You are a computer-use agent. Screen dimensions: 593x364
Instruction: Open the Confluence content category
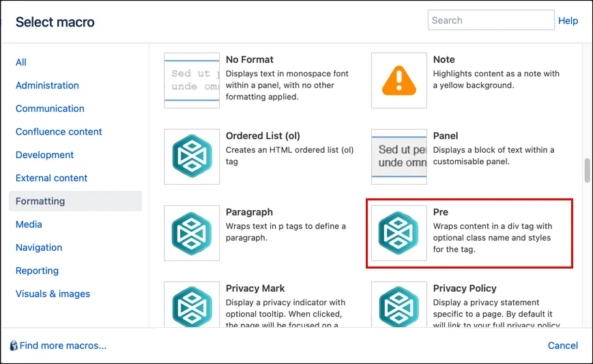click(59, 132)
